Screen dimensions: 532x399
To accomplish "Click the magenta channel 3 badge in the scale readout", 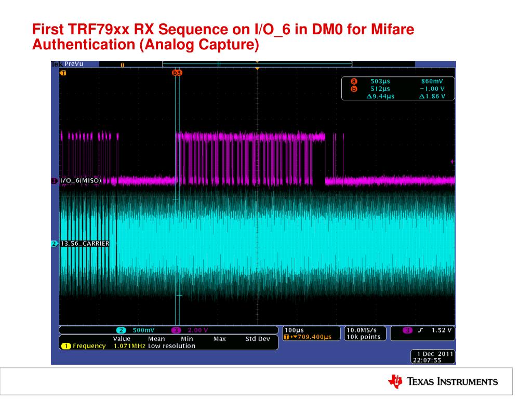I will tap(176, 330).
